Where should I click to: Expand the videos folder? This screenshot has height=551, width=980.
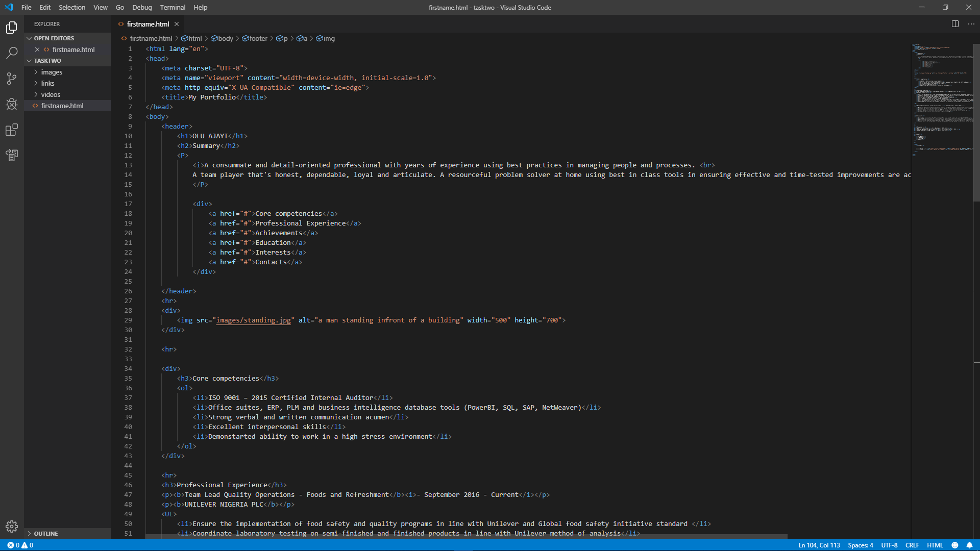pyautogui.click(x=51, y=94)
